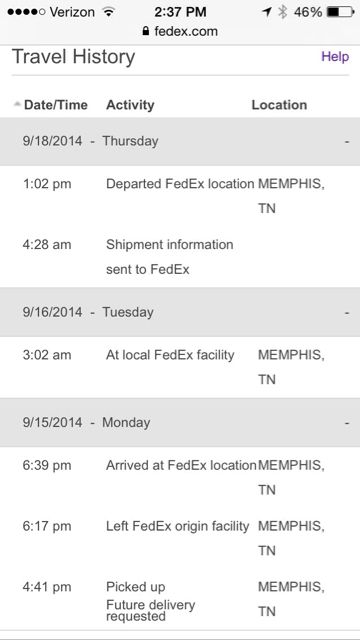
Task: Tap the Help link
Action: tap(335, 57)
